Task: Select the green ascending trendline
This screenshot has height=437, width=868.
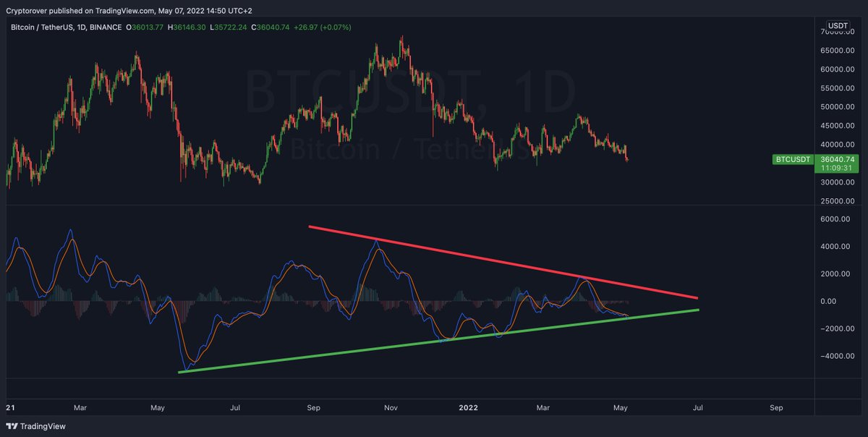Action: [x=438, y=341]
